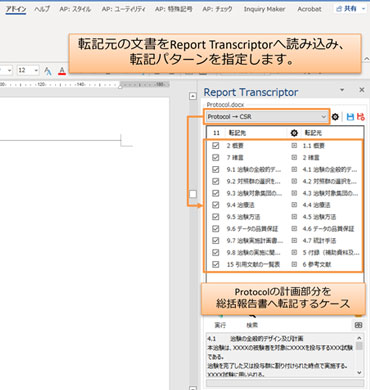
Task: Open the Protocol → CSR pattern dropdown
Action: point(267,117)
